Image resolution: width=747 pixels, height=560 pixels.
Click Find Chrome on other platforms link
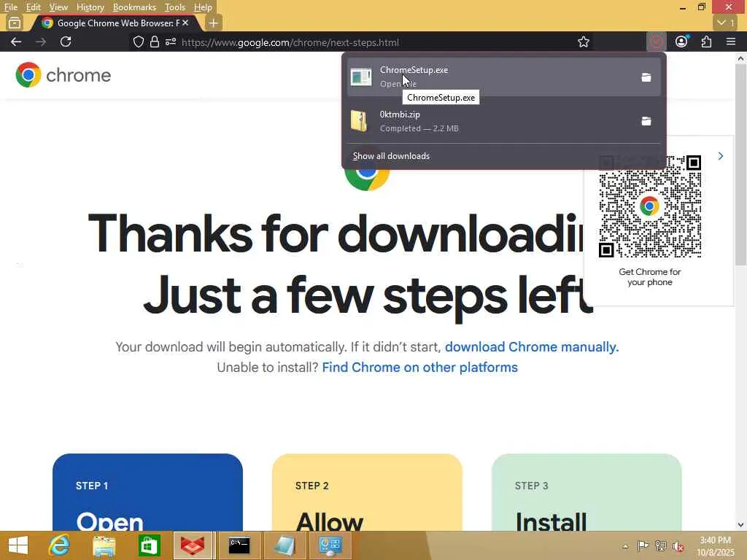point(419,367)
